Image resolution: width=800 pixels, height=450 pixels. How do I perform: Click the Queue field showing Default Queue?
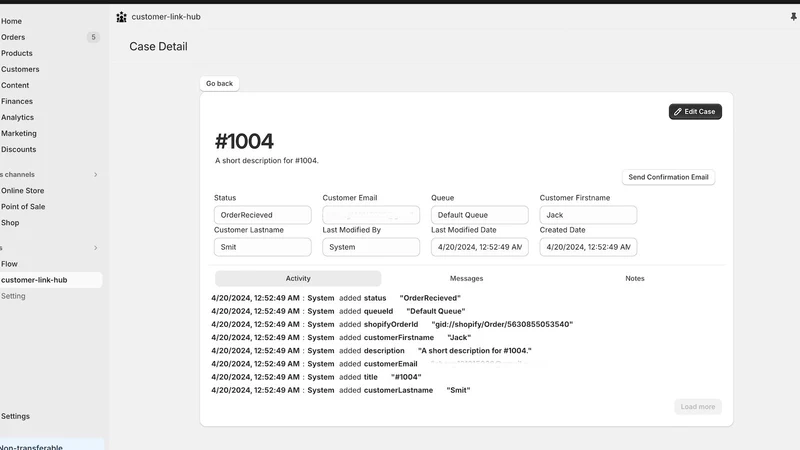click(x=480, y=215)
